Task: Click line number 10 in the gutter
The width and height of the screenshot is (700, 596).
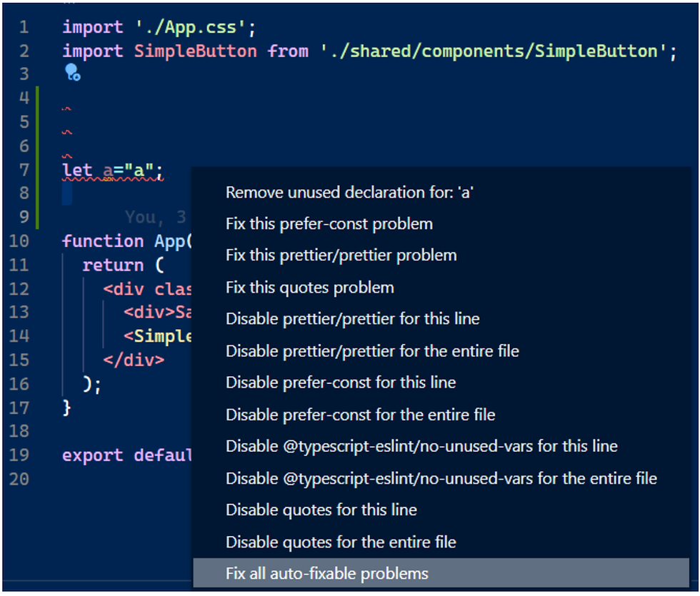Action: pos(19,241)
